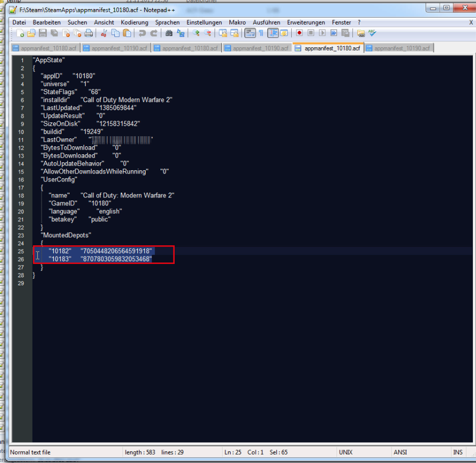Run spell check ABC icon
Image resolution: width=476 pixels, height=463 pixels.
pos(372,33)
